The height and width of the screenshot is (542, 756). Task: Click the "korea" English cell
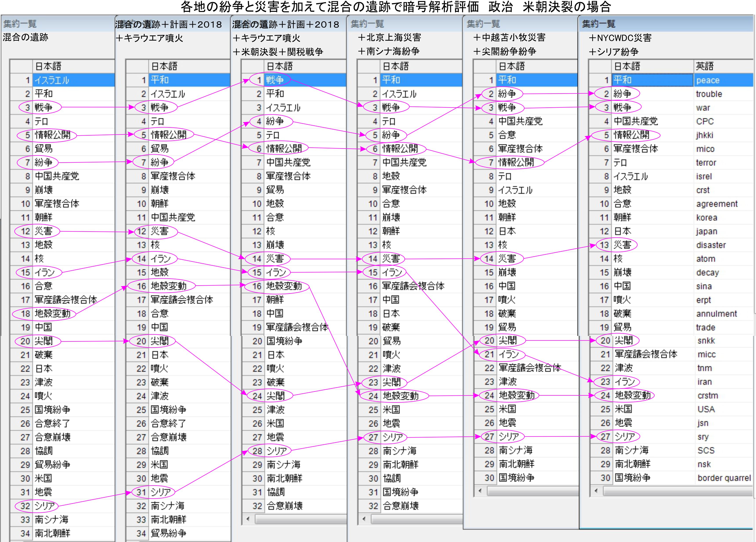[x=707, y=217]
